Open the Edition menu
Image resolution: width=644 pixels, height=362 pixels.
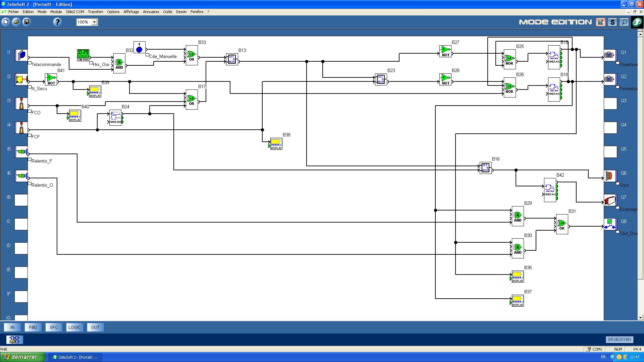pyautogui.click(x=28, y=12)
